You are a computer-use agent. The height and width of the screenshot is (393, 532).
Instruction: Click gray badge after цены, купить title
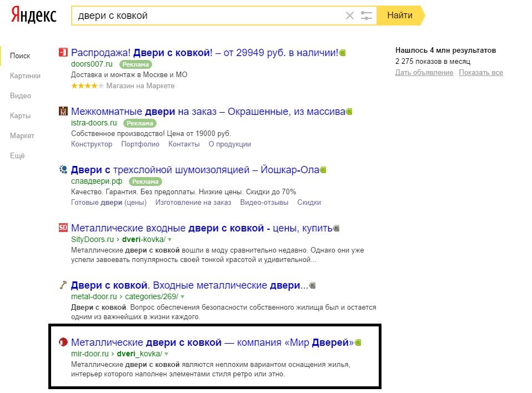[x=336, y=228]
